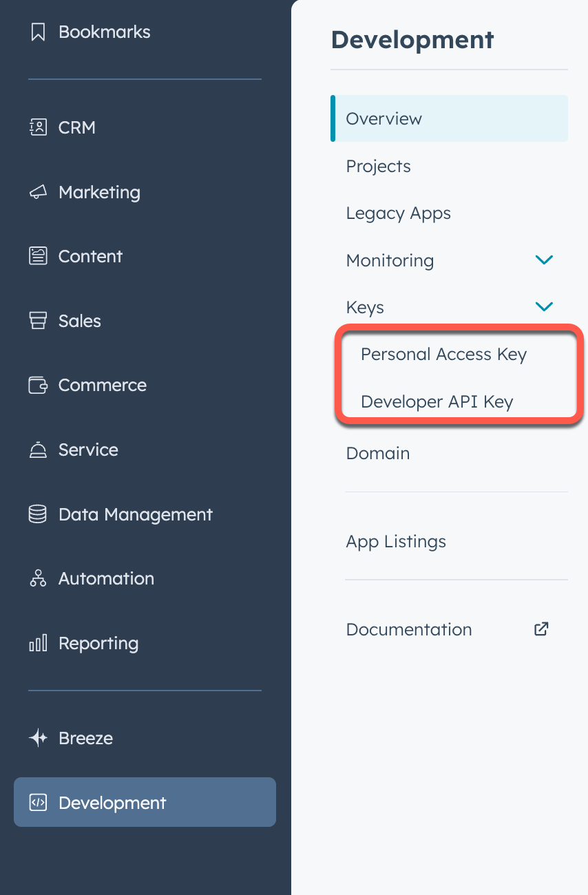The image size is (588, 895).
Task: Go to Legacy Apps
Action: tap(398, 213)
